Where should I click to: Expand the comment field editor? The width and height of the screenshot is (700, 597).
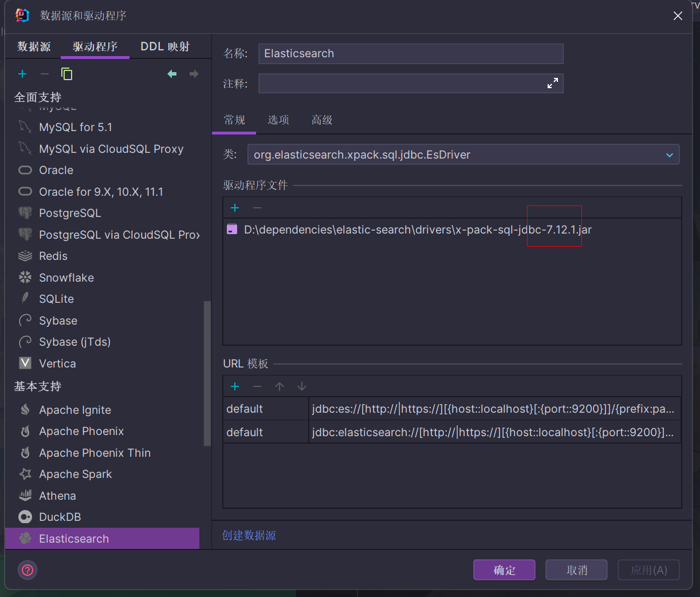coord(553,84)
